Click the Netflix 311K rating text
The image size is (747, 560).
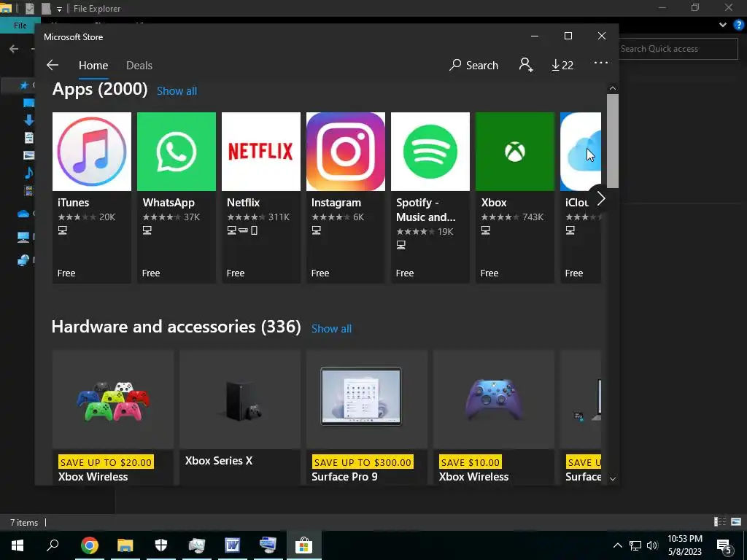click(x=279, y=217)
